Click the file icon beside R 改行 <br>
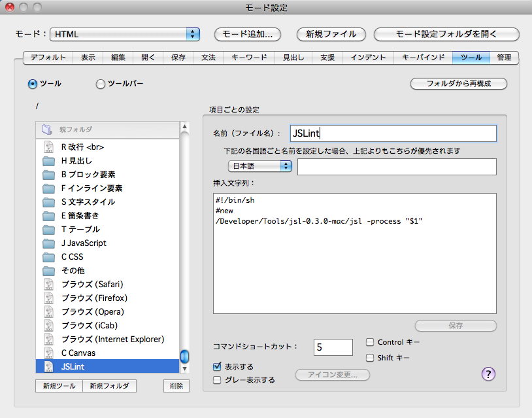532x418 pixels. tap(48, 147)
